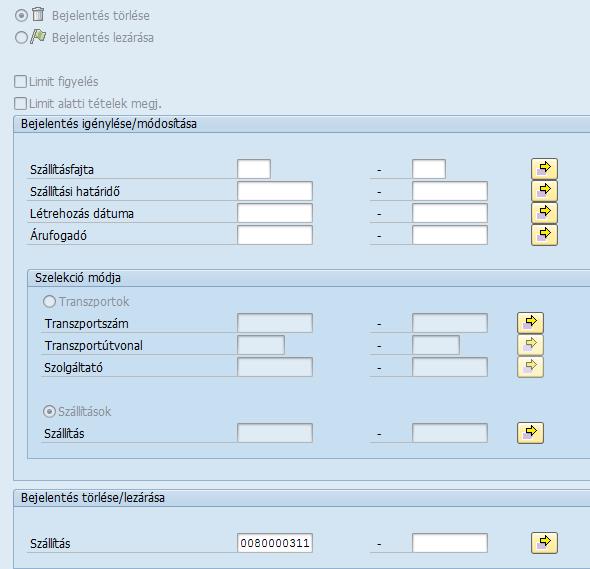
Task: Open multiple selection for Árufogadó
Action: point(544,235)
